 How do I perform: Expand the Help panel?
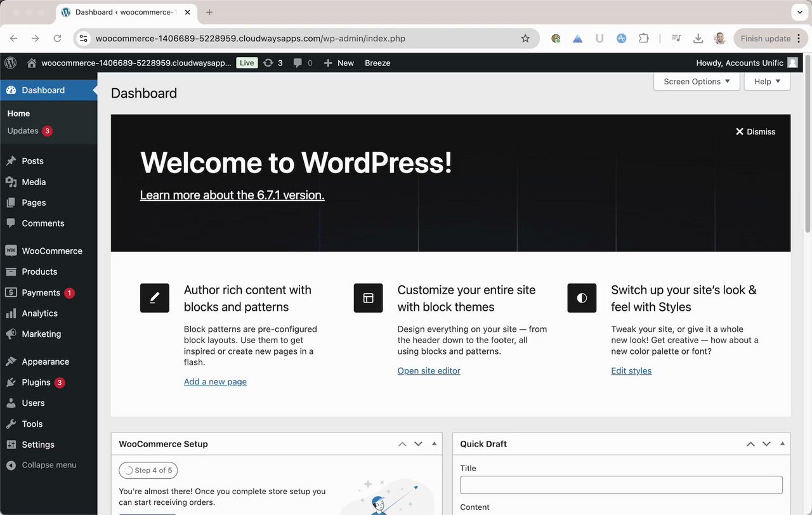click(x=768, y=81)
